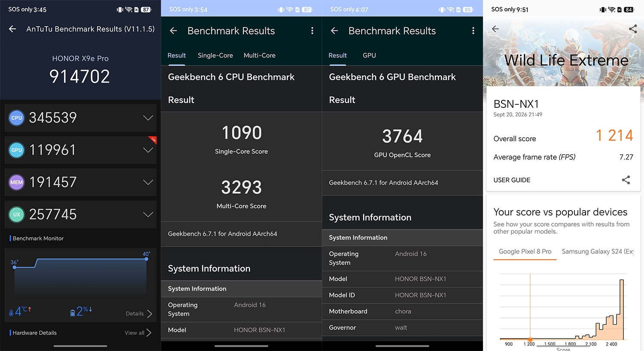Click the 1090 Single-Core Score
This screenshot has height=351, width=644.
[242, 133]
